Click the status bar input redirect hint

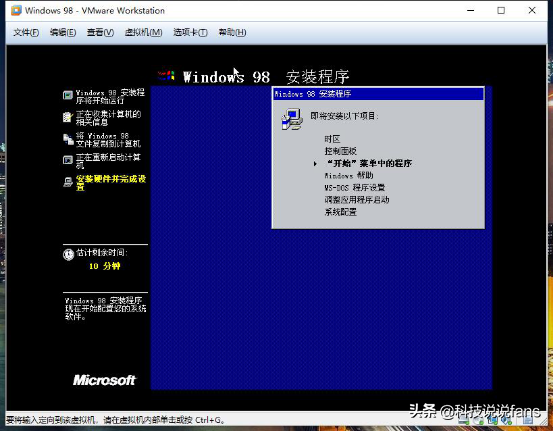pos(115,420)
